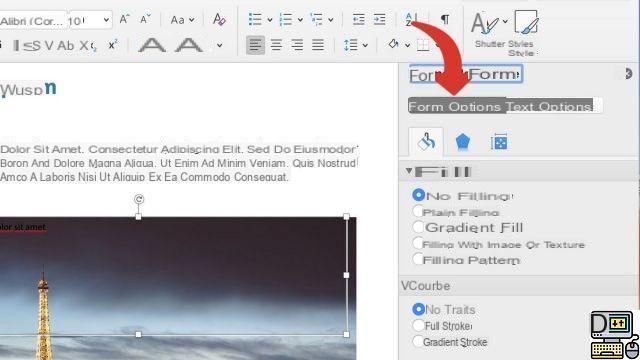Select the No Filling option
Viewport: 640px width, 360px height.
coord(418,195)
